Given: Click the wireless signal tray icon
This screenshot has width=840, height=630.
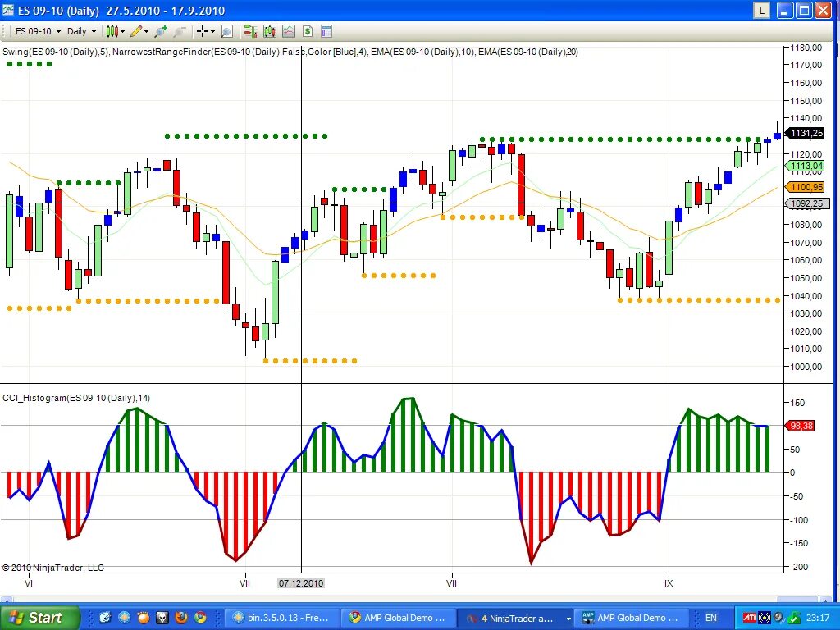Looking at the screenshot, I should [x=765, y=618].
